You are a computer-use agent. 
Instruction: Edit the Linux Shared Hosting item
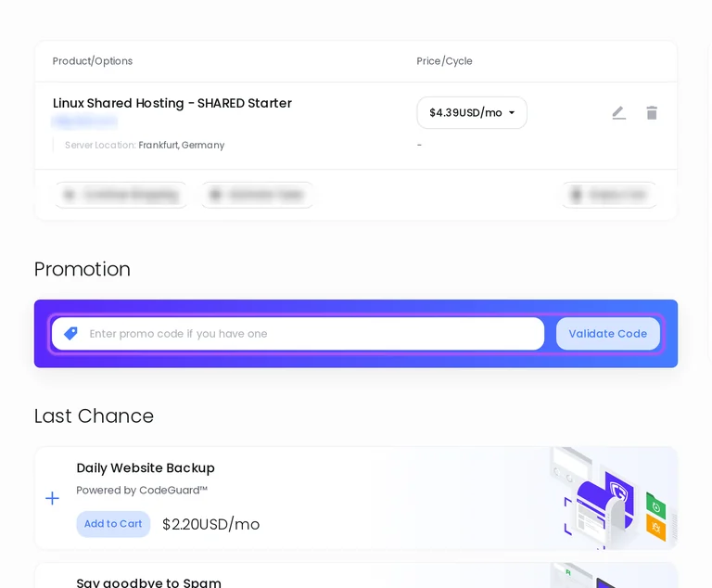[619, 113]
